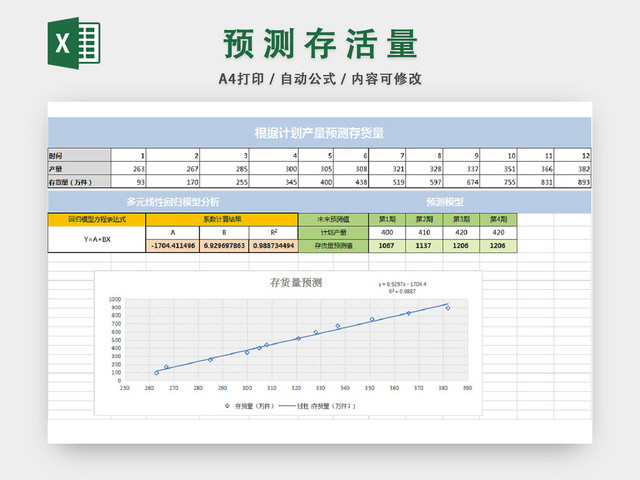Image resolution: width=640 pixels, height=480 pixels.
Task: Select chart label R² = 0.9887
Action: tap(402, 291)
